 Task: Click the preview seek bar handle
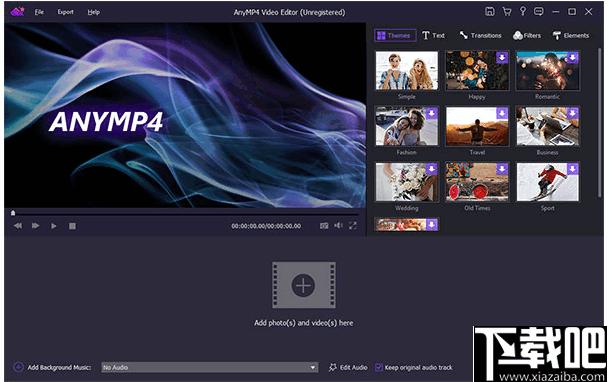(13, 213)
